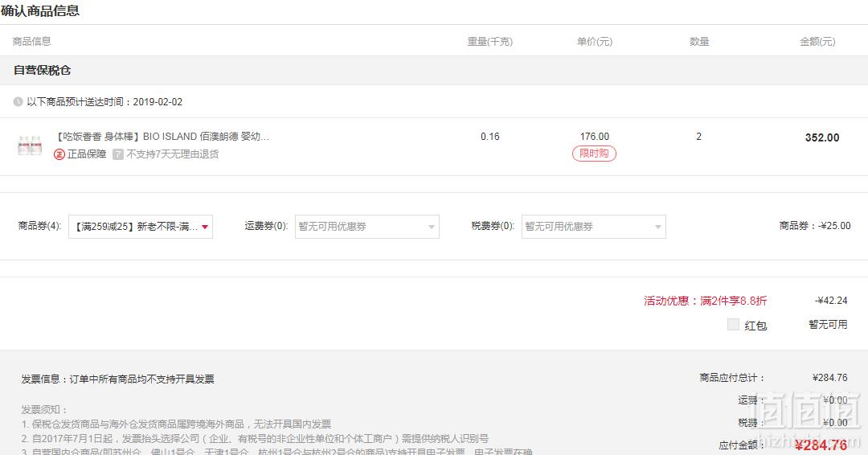Click the 确认商品信息 page heading
Viewport: 868px width, 455px height.
click(40, 10)
